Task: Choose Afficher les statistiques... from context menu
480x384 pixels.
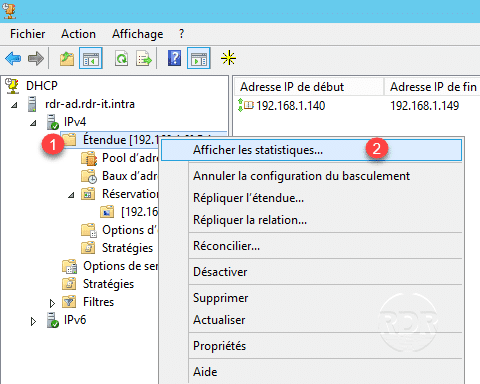Action: click(x=311, y=150)
